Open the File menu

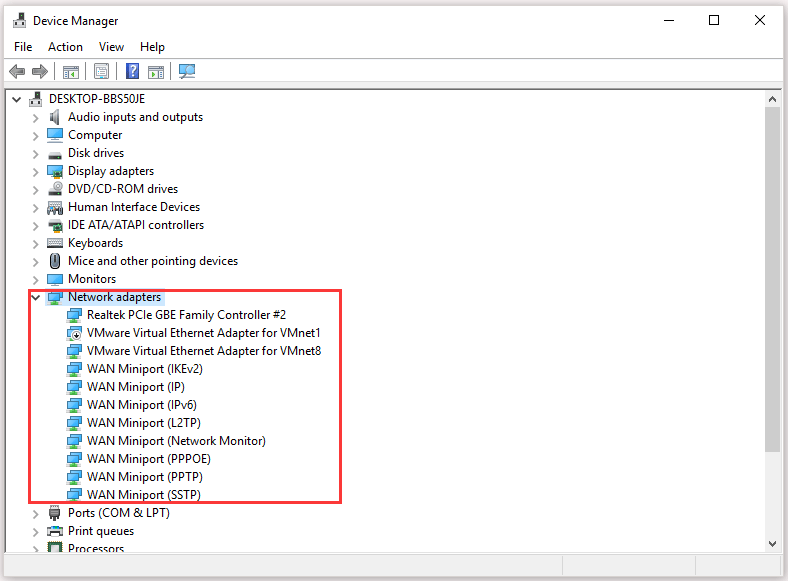tap(23, 47)
